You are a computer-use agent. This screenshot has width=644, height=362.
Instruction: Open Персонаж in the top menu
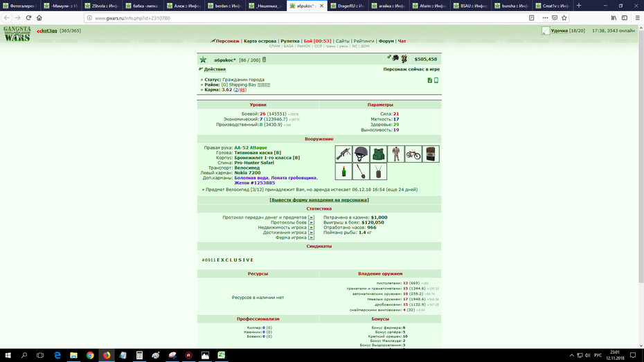228,41
